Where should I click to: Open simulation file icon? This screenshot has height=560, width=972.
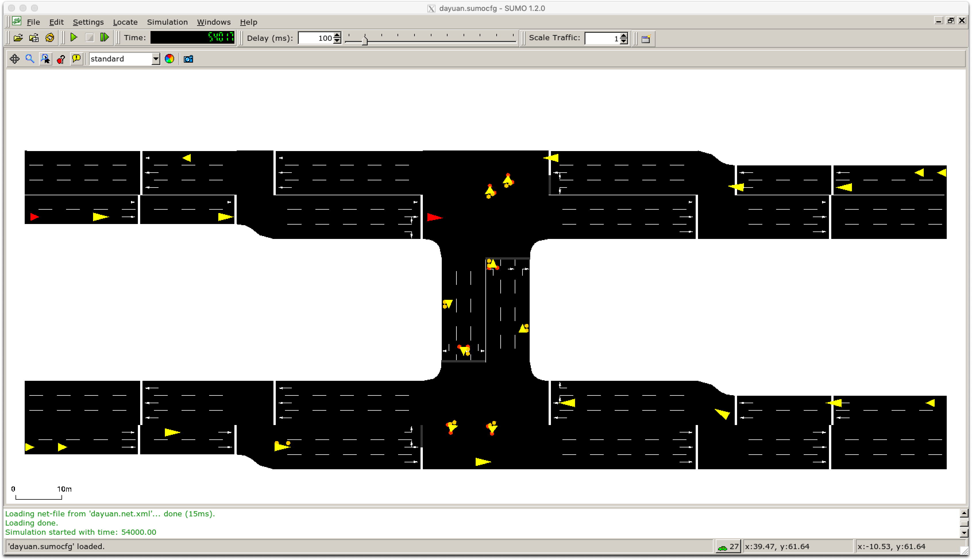(x=18, y=38)
